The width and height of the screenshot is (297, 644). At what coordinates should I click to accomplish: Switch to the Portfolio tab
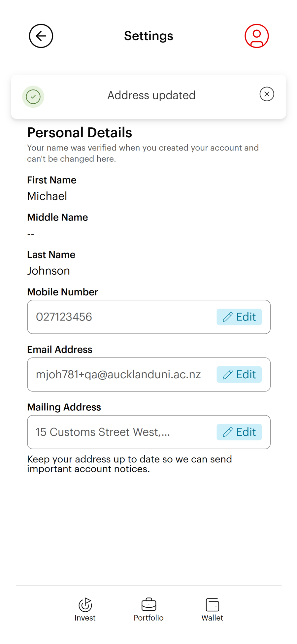[148, 609]
